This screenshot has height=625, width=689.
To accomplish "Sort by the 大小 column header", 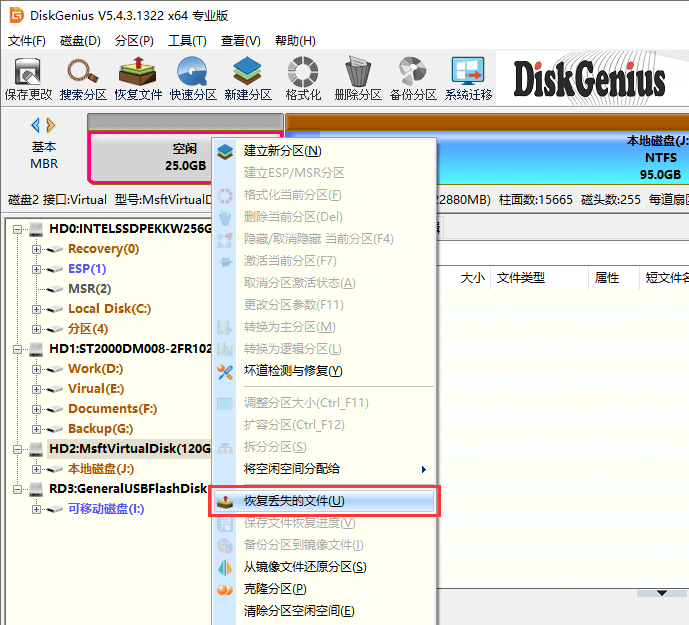I will (x=472, y=278).
